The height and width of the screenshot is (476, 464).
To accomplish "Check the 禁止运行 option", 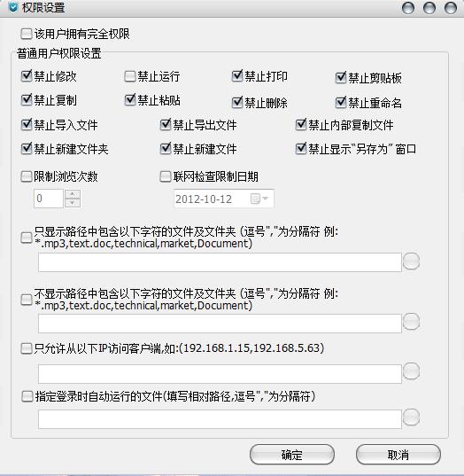I will tap(130, 76).
